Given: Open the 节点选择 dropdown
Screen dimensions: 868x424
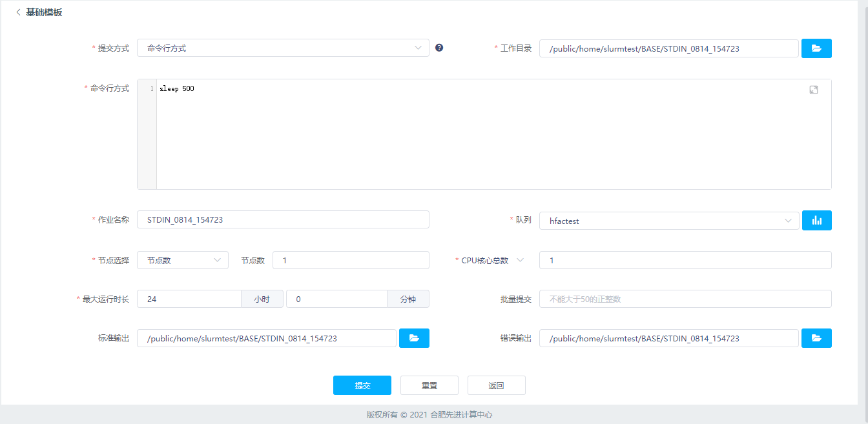Looking at the screenshot, I should 182,260.
